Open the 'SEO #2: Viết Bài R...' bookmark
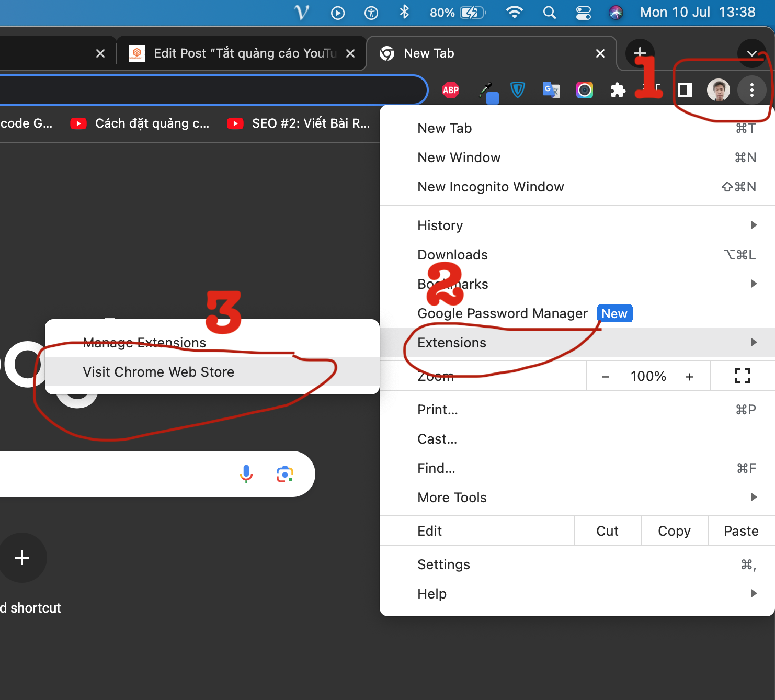Screen dimensions: 775x700 click(299, 123)
